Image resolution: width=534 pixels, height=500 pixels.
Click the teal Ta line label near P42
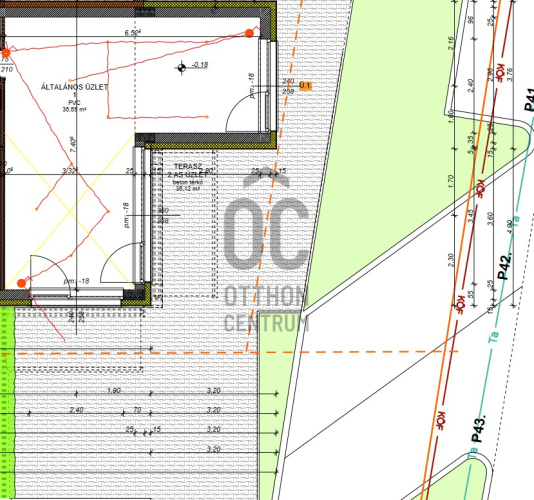click(516, 221)
